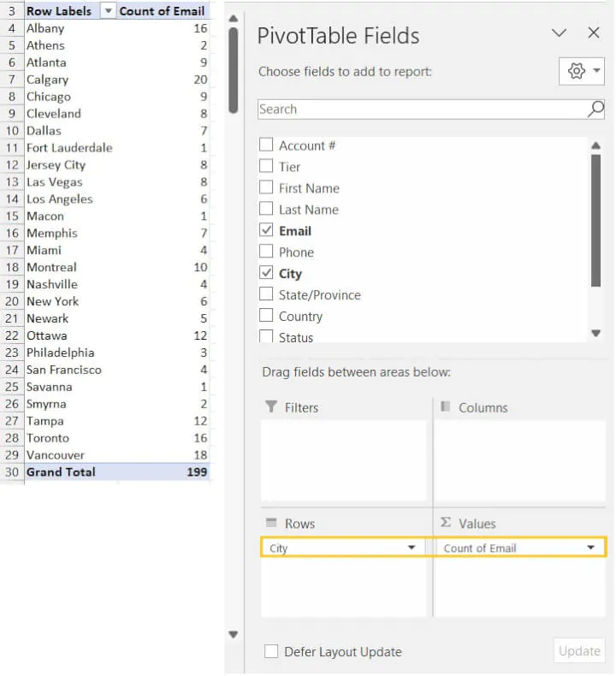Viewport: 616px width, 676px height.
Task: Select the Albany cell
Action: [x=70, y=28]
